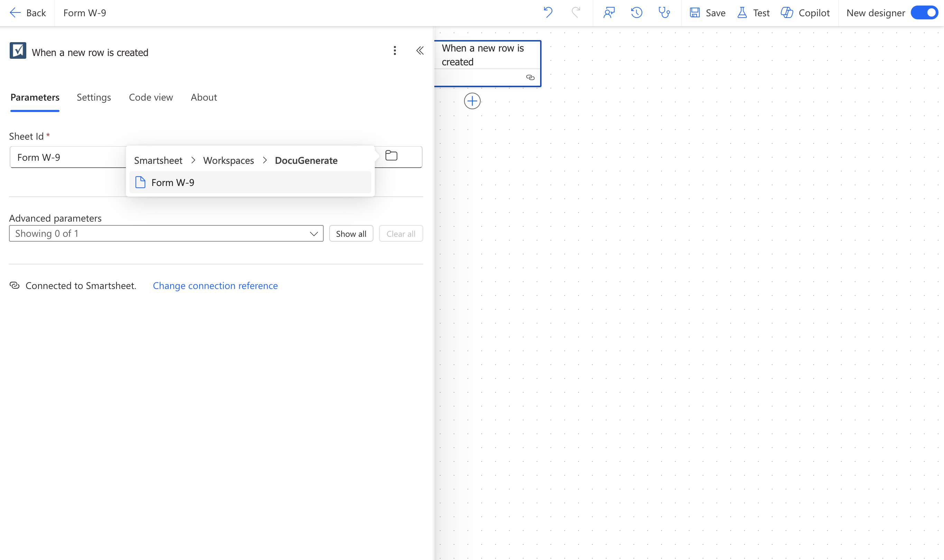Open the three-dot more options menu
Image resolution: width=944 pixels, height=560 pixels.
coord(395,50)
